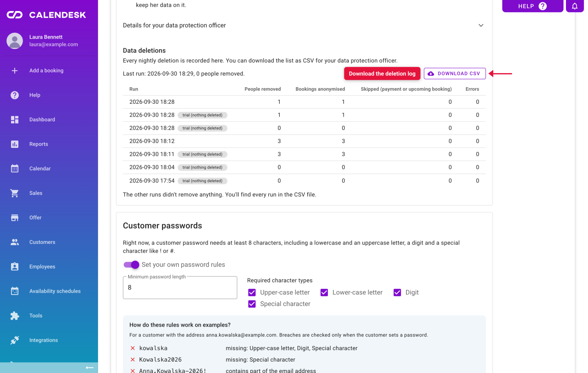The height and width of the screenshot is (373, 588).
Task: Click the Tools puzzle piece icon
Action: click(15, 316)
